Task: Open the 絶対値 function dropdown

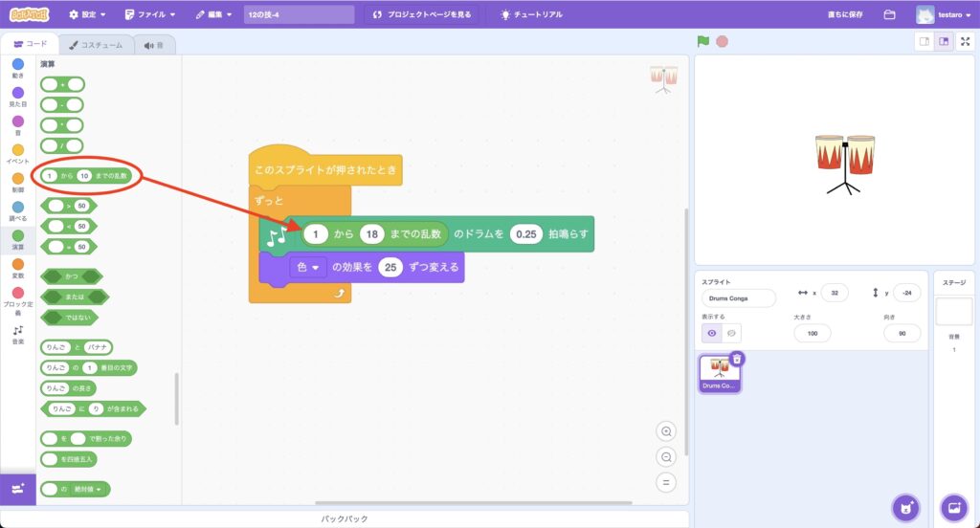Action: click(x=87, y=489)
